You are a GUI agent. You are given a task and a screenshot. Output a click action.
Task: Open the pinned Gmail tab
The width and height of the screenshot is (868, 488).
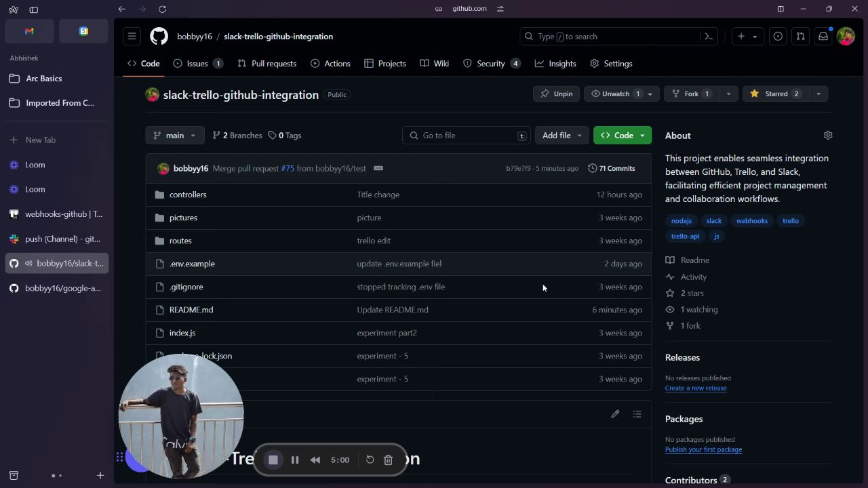point(29,31)
